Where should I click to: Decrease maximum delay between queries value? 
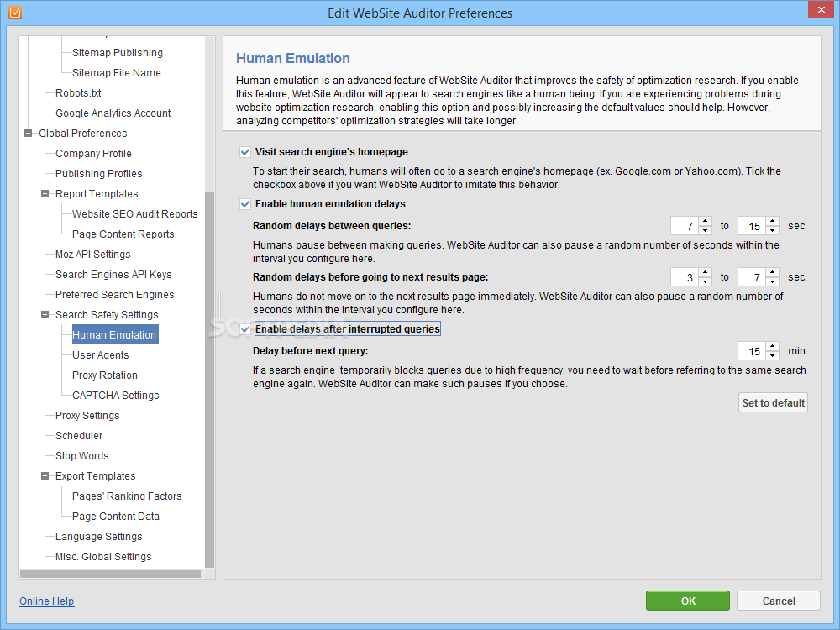pos(773,230)
